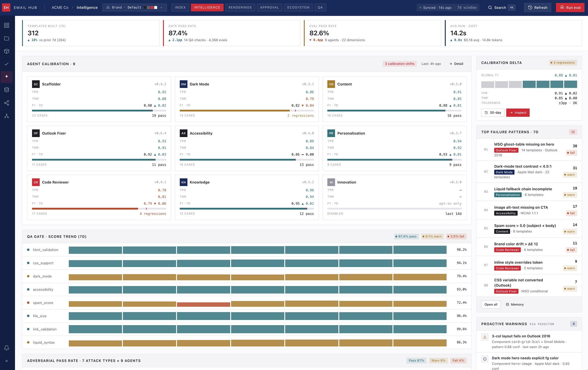Click 4 regressions on Code Reviewer card
Viewport: 588px width, 370px height.
tap(153, 214)
